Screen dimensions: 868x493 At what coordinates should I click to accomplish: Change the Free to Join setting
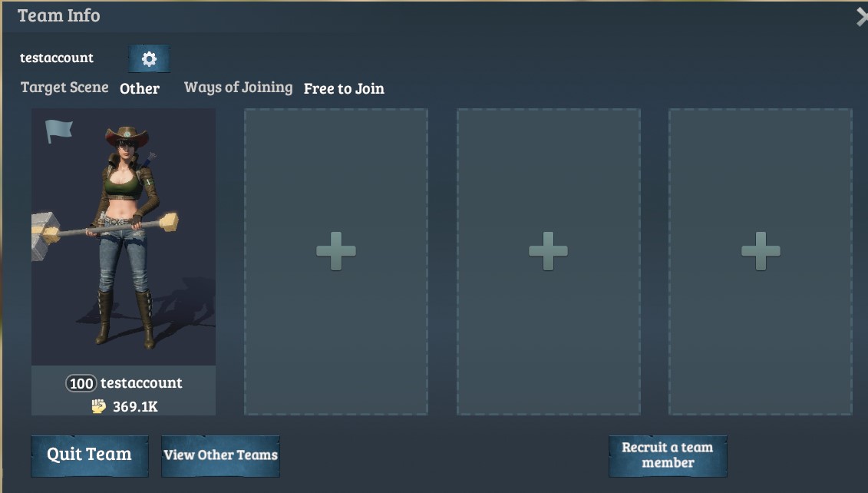coord(344,88)
